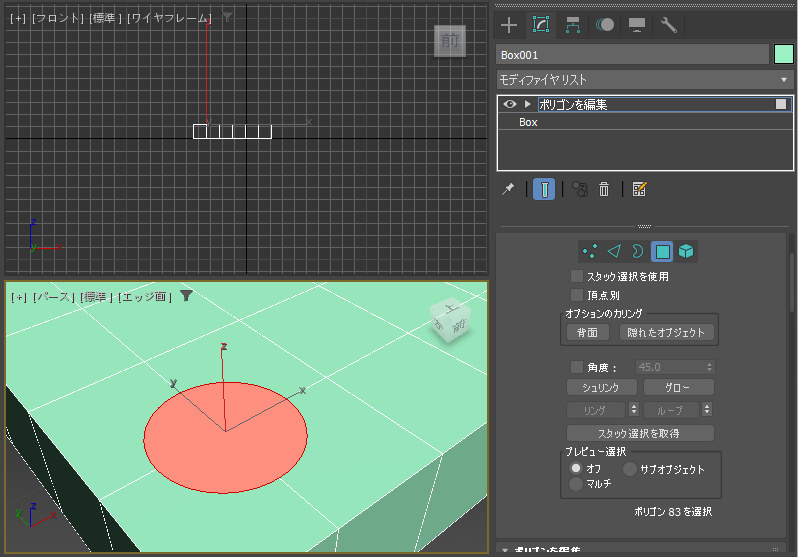
Task: Select Border sub-object level icon
Action: (x=637, y=252)
